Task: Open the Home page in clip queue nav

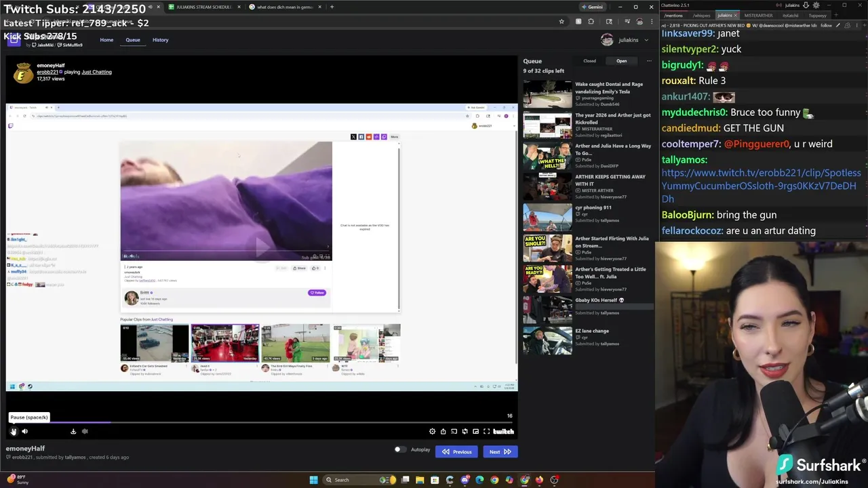Action: 106,39
